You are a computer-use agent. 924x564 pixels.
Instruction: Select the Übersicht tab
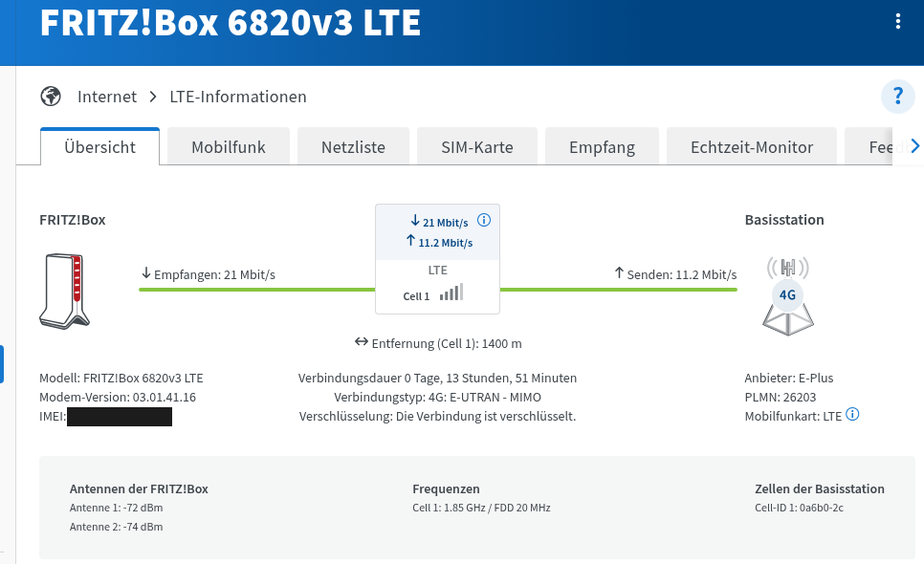click(x=99, y=146)
